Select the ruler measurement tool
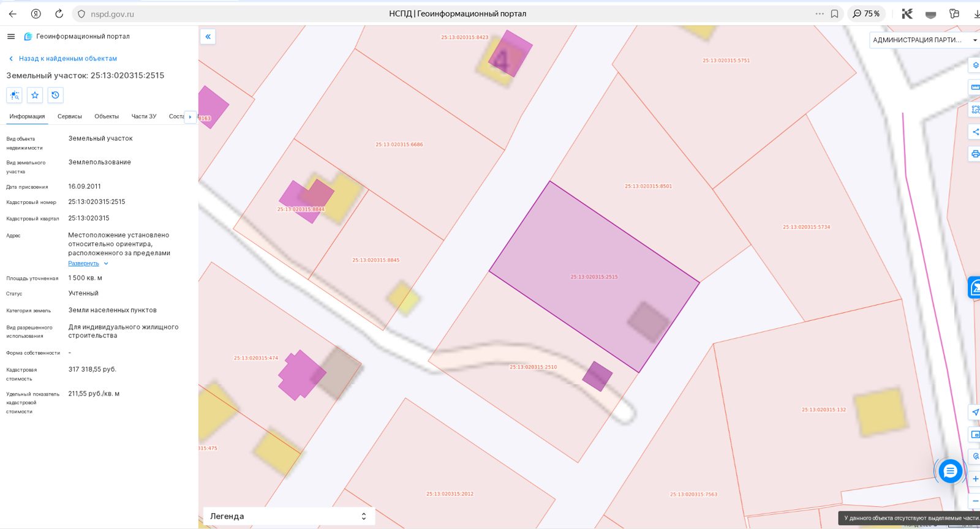The height and width of the screenshot is (529, 980). click(975, 87)
